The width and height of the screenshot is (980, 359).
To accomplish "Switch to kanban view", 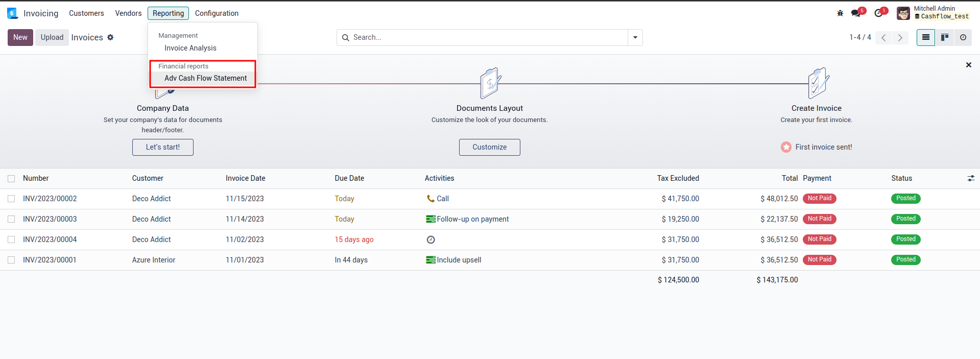I will click(x=944, y=37).
